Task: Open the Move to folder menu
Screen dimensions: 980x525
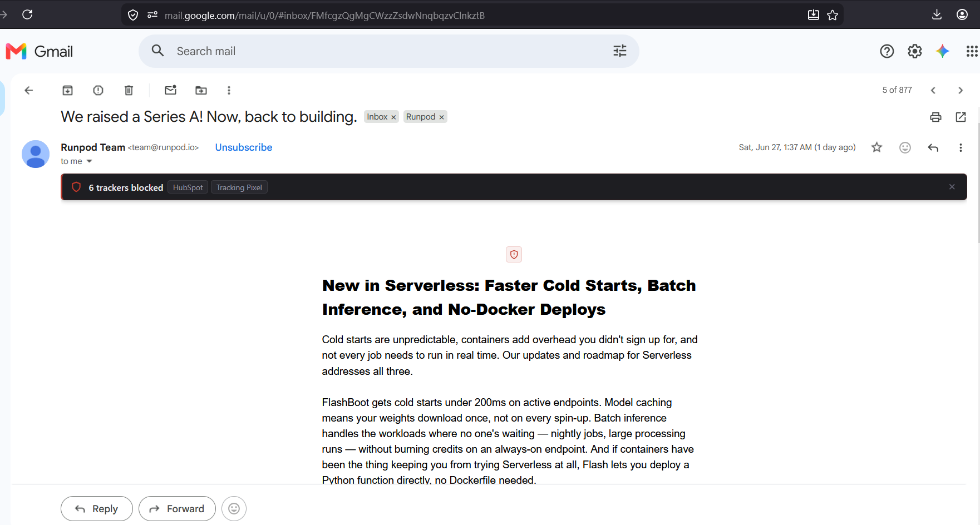Action: click(x=201, y=90)
